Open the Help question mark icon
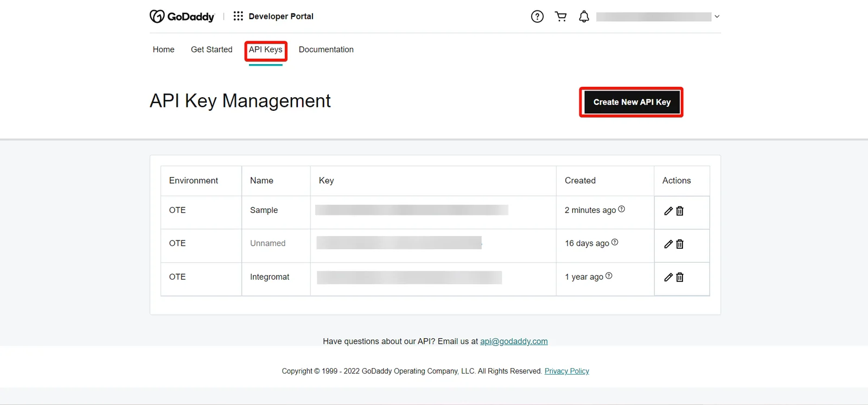The height and width of the screenshot is (405, 868). (x=537, y=17)
